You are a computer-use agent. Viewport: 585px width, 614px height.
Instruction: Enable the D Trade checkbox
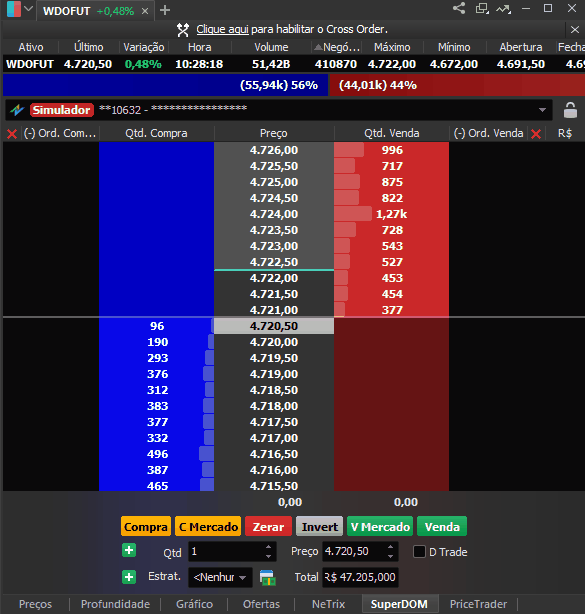[419, 552]
